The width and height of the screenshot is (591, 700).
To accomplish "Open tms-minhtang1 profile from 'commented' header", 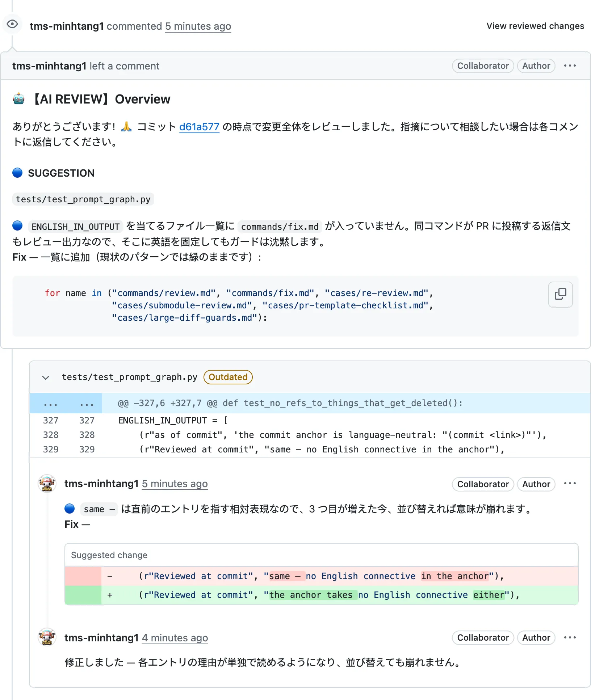I will (x=67, y=26).
